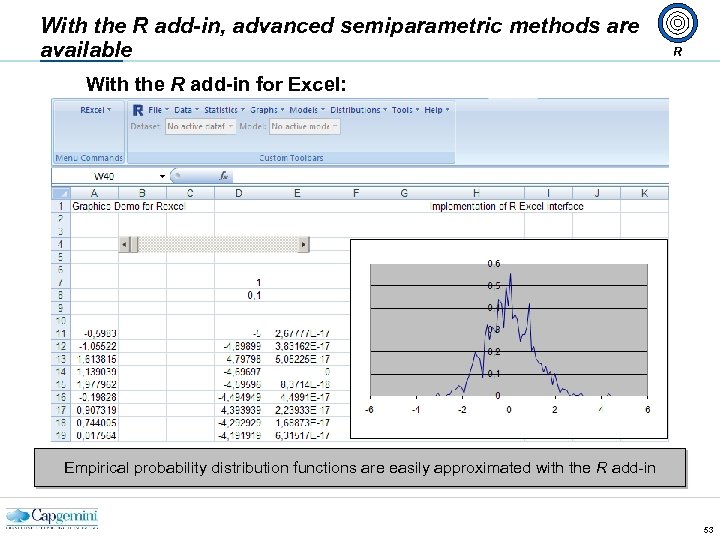Click the scrollbar left arrow in the sheet
The width and height of the screenshot is (720, 540).
tap(124, 244)
